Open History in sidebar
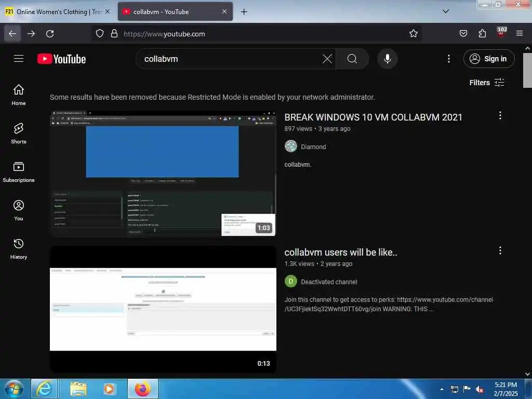532x399 pixels. point(19,249)
